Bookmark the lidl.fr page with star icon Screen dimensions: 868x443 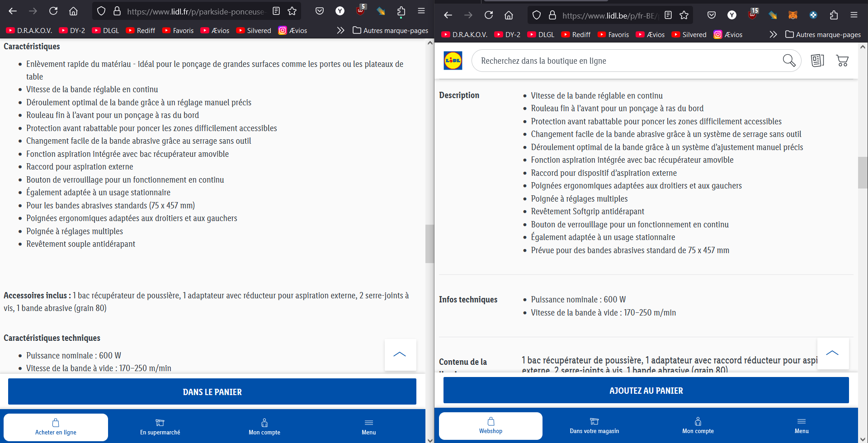292,11
